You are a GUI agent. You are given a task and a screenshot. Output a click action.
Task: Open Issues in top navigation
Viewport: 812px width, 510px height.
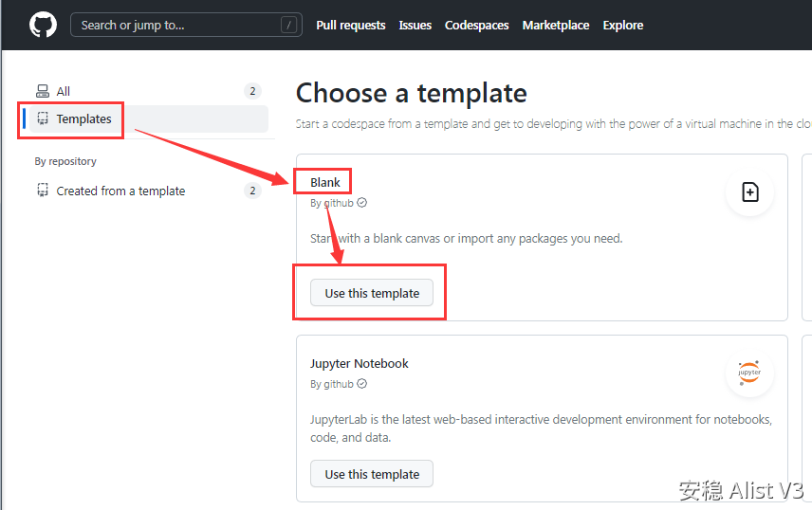click(x=415, y=26)
